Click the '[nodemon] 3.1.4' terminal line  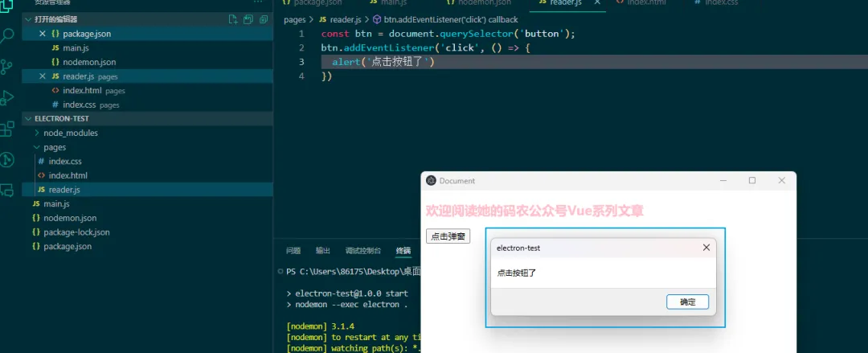click(x=320, y=326)
